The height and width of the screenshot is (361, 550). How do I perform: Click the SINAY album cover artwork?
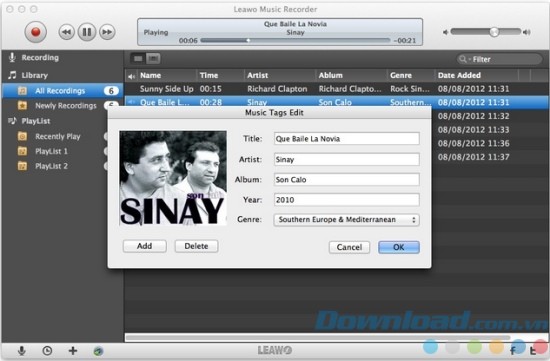tap(173, 178)
